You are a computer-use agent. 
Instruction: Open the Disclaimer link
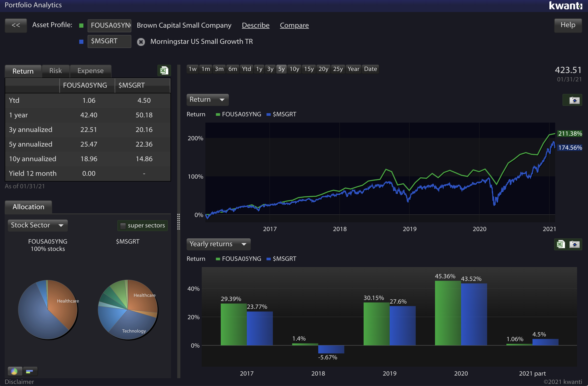click(19, 382)
